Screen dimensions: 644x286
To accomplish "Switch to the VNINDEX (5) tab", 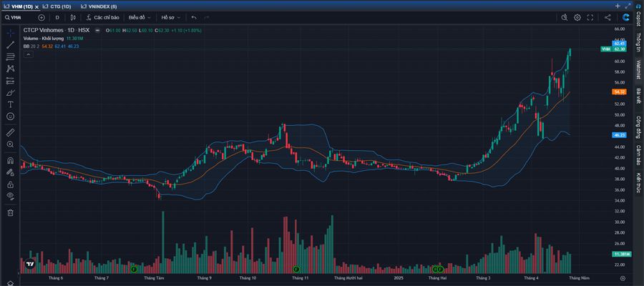I will pos(99,6).
